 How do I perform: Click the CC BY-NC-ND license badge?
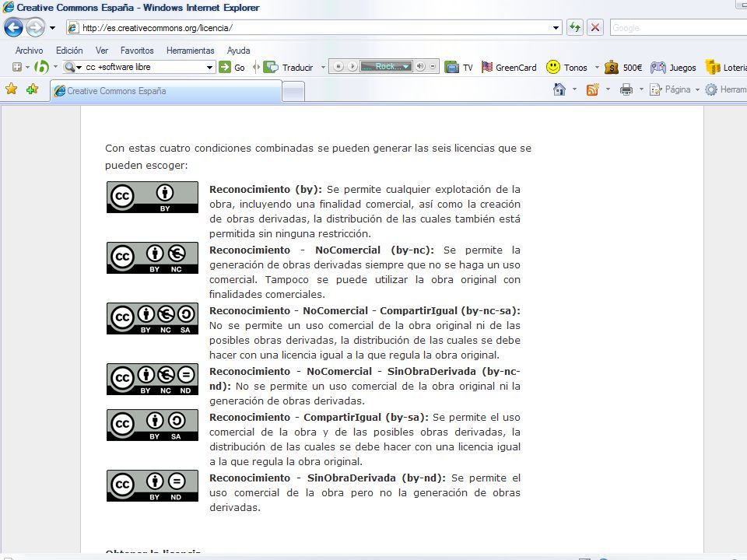pyautogui.click(x=153, y=379)
